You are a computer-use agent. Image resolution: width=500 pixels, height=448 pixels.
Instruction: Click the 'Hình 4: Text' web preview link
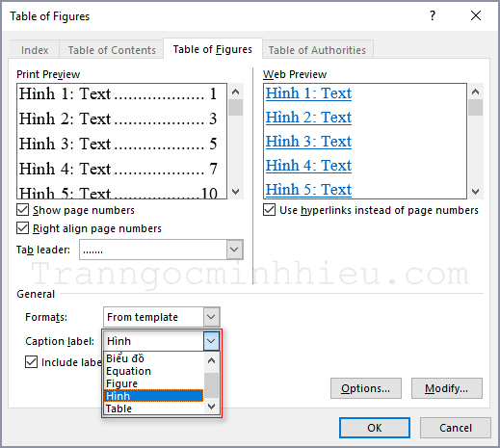[308, 166]
